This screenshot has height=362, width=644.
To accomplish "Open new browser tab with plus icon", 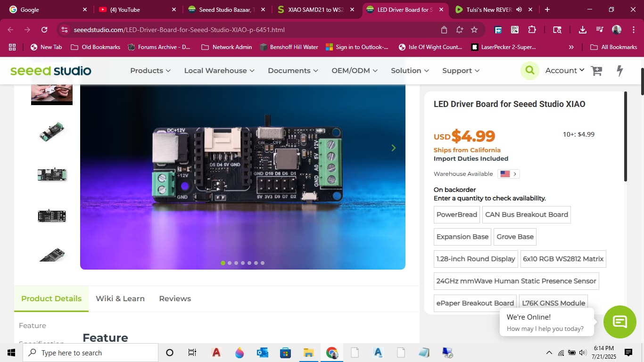I will tap(547, 9).
